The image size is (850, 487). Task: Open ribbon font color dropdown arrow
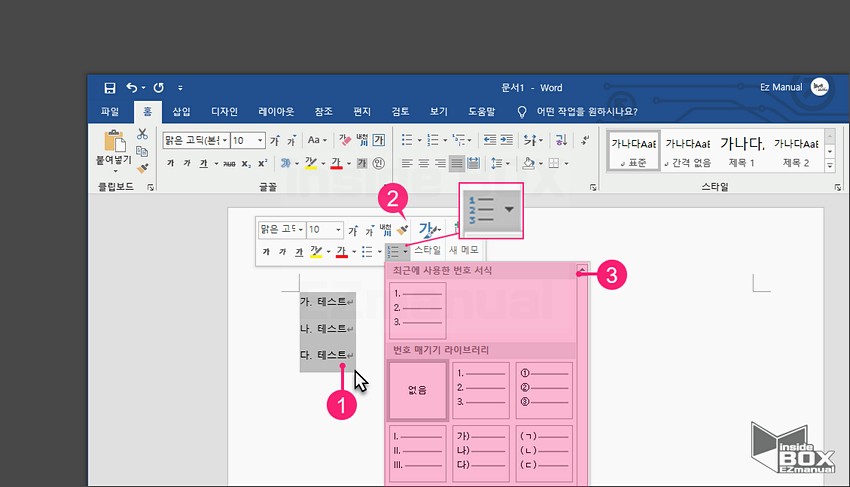click(x=349, y=163)
